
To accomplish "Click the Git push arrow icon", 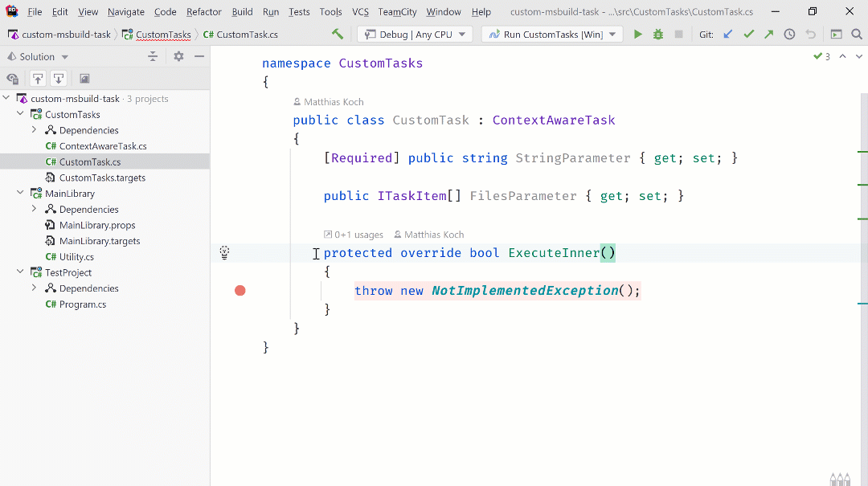I will (769, 35).
